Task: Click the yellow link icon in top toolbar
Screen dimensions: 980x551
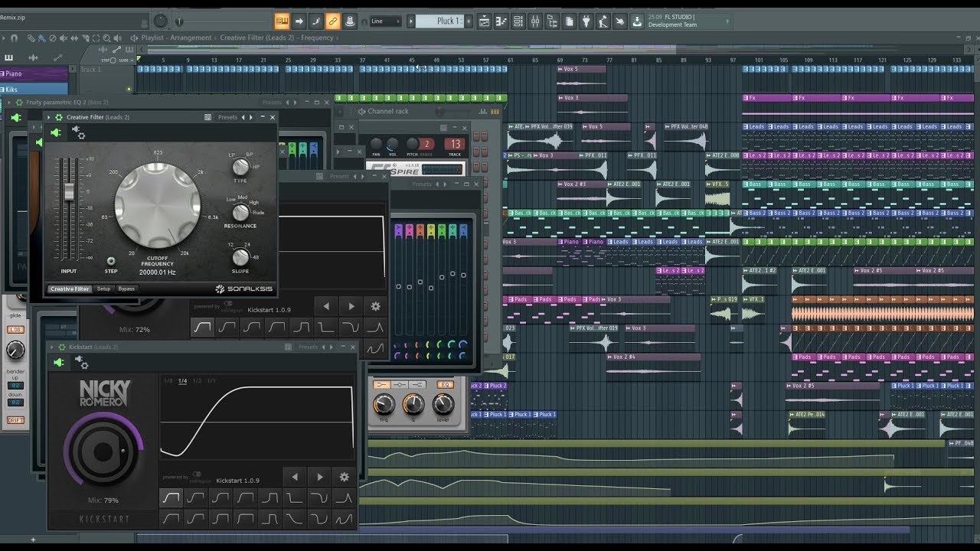Action: coord(332,21)
